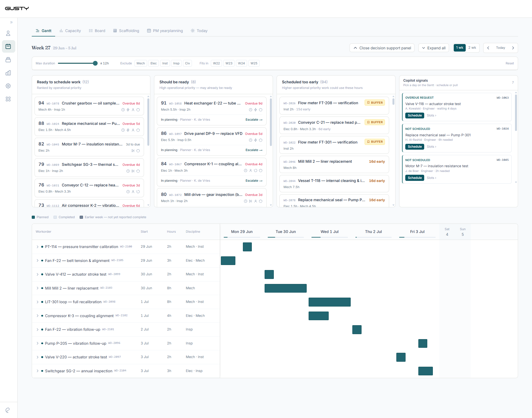532x418 pixels.
Task: Switch to Capacity tab
Action: 70,31
